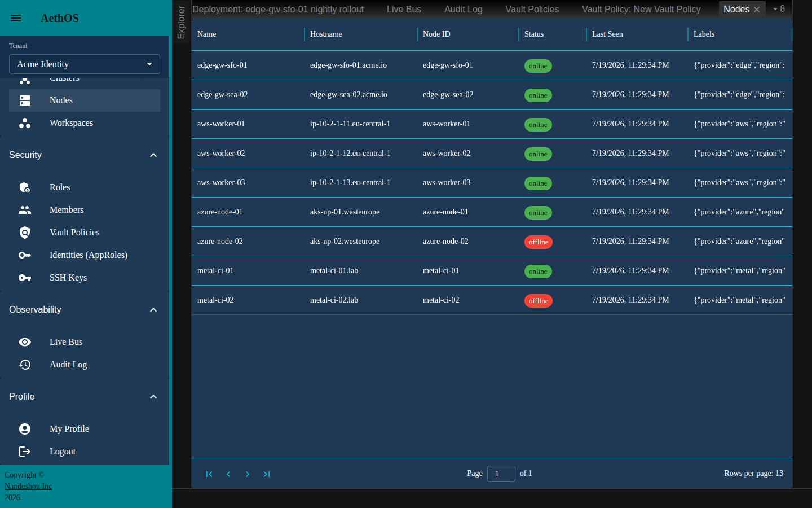This screenshot has width=812, height=508.
Task: Open Roles in the sidebar
Action: [x=85, y=187]
